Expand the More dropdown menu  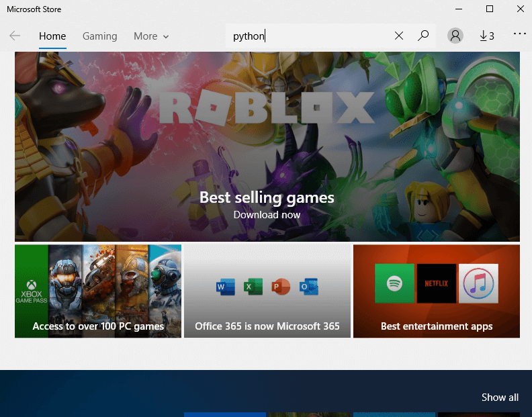(151, 36)
